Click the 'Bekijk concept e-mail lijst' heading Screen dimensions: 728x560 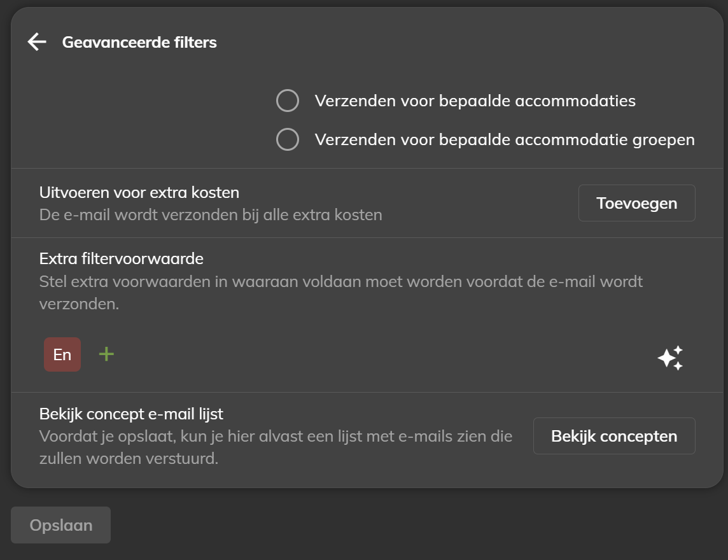131,414
